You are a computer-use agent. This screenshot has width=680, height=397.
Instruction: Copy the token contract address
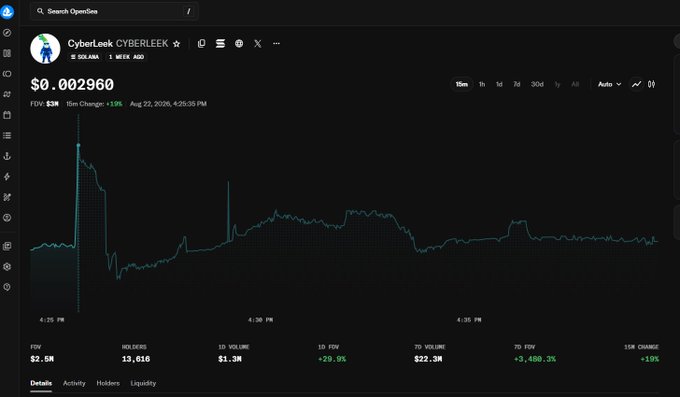[x=201, y=43]
